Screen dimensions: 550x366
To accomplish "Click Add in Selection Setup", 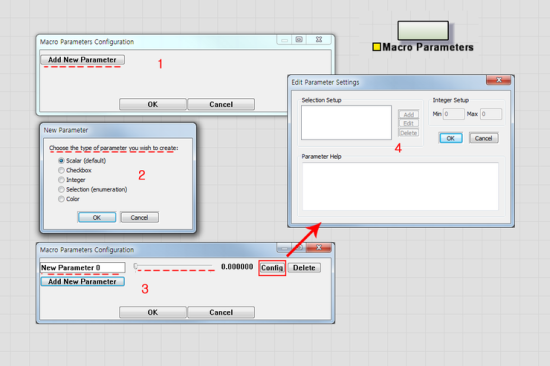I will [x=409, y=114].
